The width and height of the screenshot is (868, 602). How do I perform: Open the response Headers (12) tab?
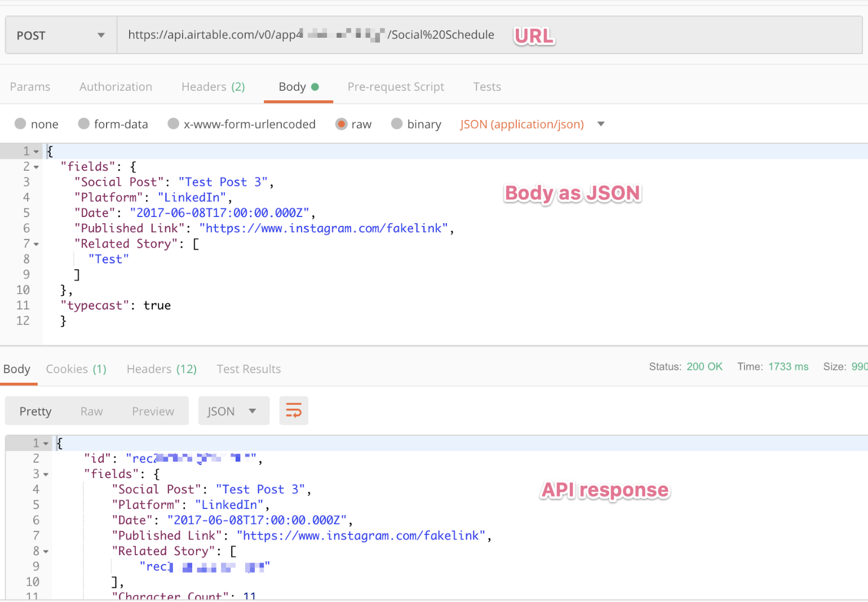(x=162, y=369)
